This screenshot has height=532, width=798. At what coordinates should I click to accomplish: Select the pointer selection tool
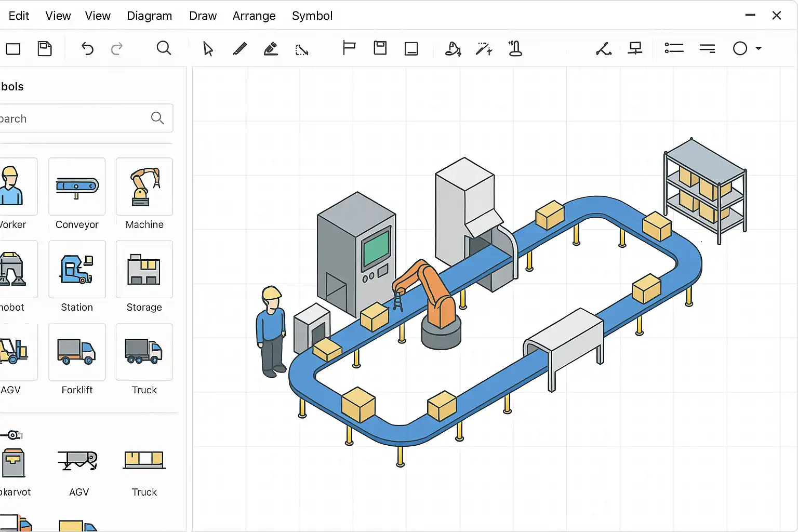coord(208,49)
